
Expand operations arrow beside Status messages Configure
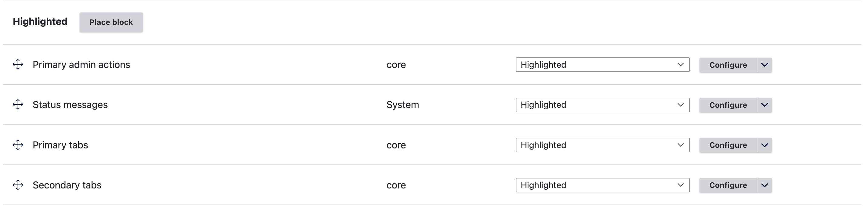click(x=764, y=105)
